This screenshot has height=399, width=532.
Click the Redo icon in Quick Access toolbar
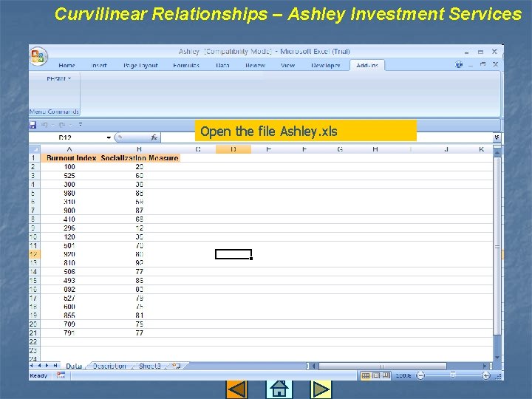click(x=62, y=125)
